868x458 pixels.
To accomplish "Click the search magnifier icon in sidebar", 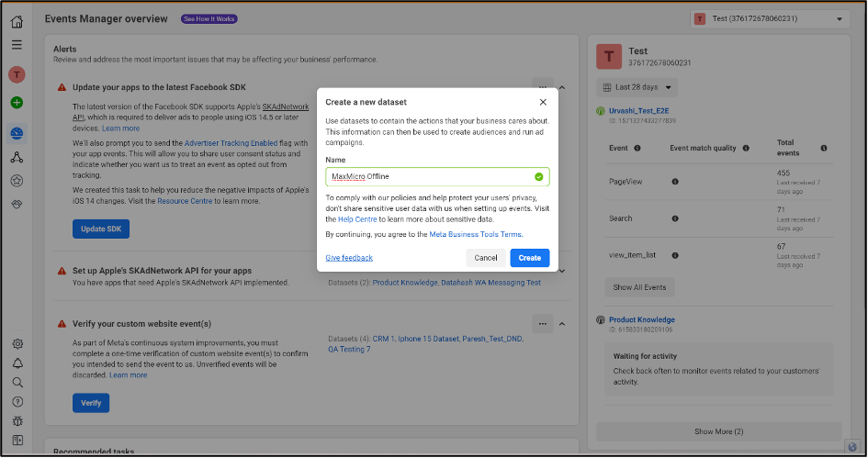I will 17,383.
